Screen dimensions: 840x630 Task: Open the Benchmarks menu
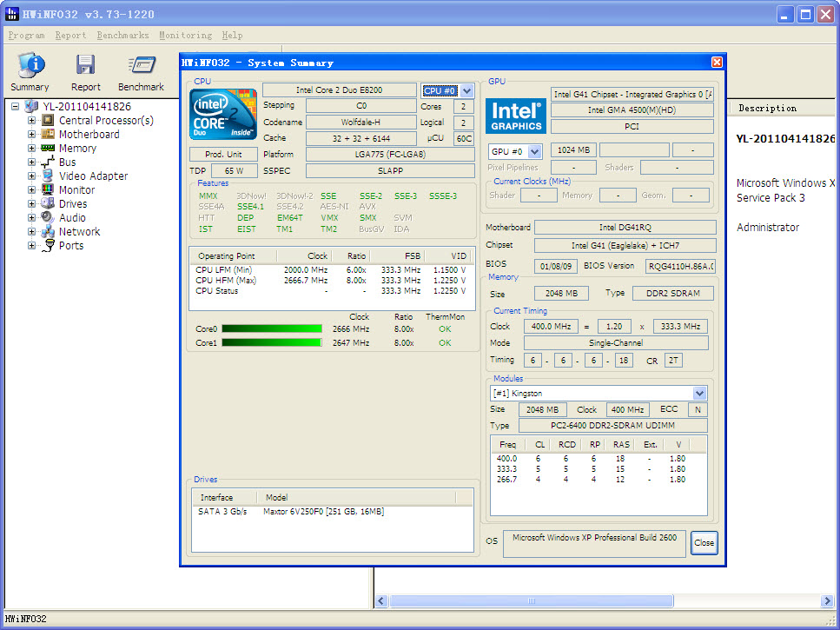[122, 36]
